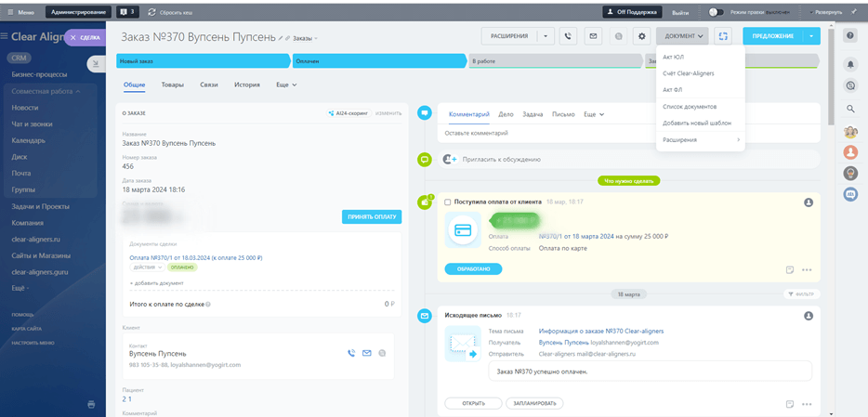The image size is (868, 417).
Task: Expand the Расширения submenu in document menu
Action: (703, 139)
